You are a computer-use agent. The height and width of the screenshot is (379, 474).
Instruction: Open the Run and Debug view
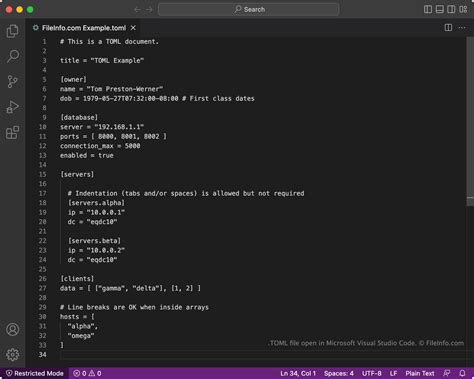click(13, 107)
